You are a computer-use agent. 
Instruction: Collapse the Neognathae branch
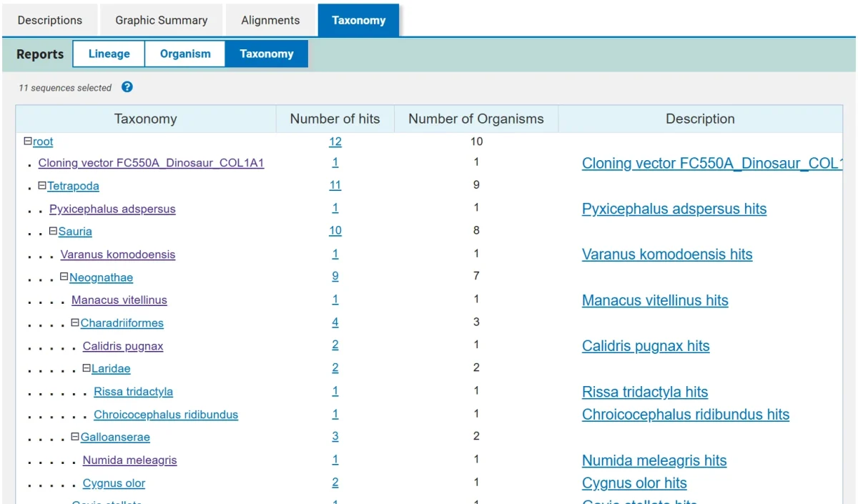[x=64, y=277]
